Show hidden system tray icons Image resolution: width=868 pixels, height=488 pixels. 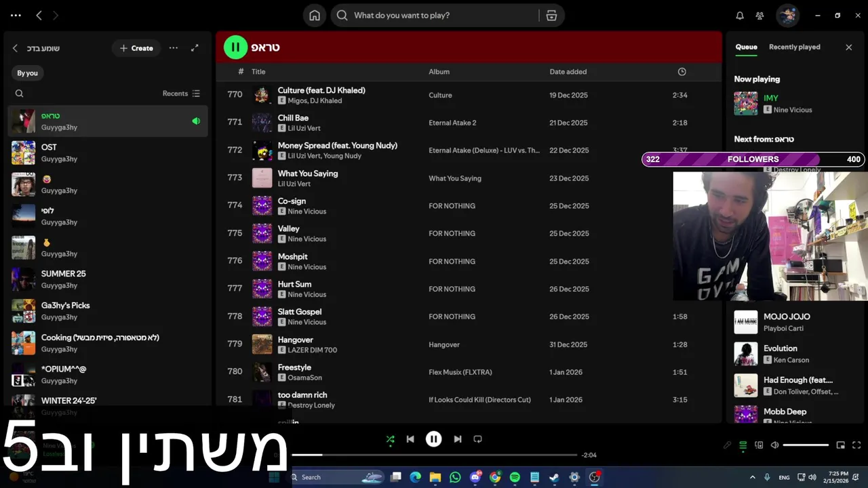coord(752,477)
